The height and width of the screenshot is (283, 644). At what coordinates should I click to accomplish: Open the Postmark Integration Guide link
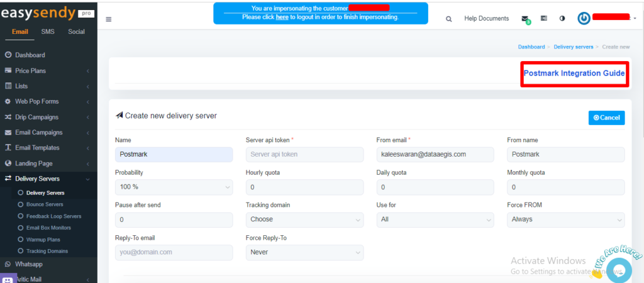pos(574,74)
